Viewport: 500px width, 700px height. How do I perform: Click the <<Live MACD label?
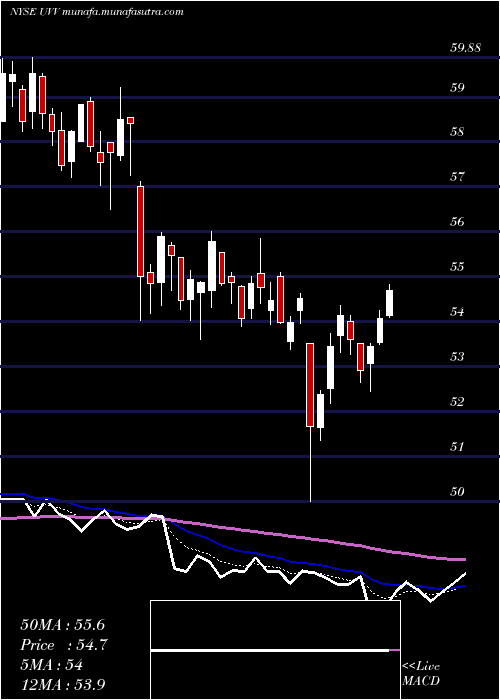click(x=421, y=674)
